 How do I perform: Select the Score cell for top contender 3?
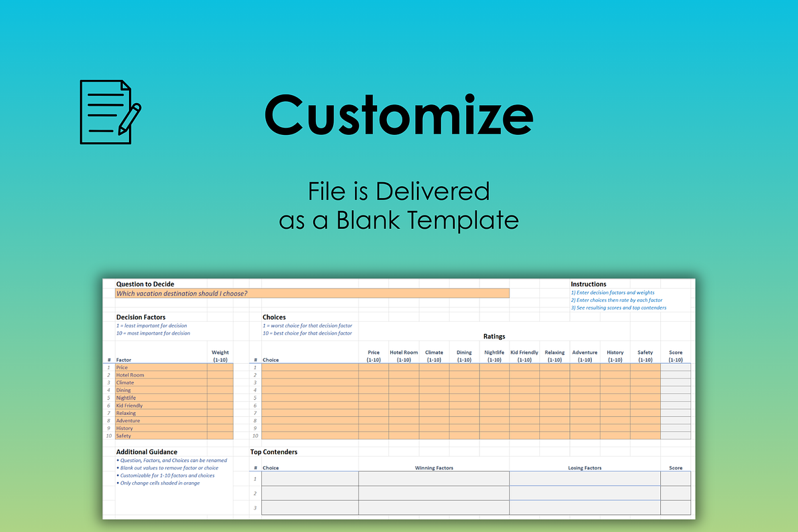click(676, 507)
